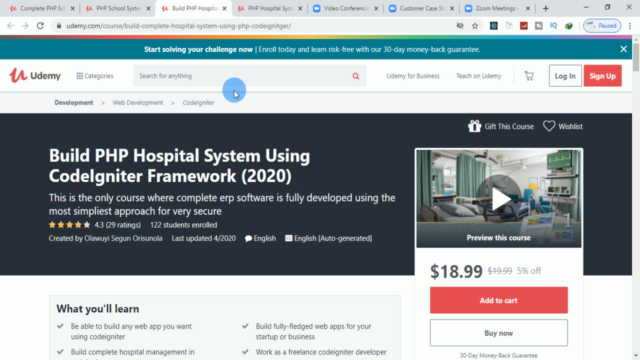The width and height of the screenshot is (640, 360).
Task: Go to Web Development breadcrumb
Action: (x=138, y=102)
